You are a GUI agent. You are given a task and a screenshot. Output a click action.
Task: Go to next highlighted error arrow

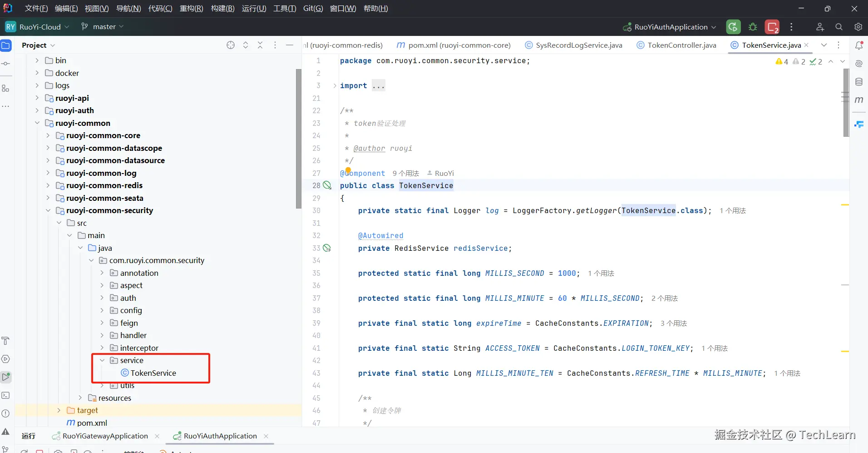click(x=843, y=61)
